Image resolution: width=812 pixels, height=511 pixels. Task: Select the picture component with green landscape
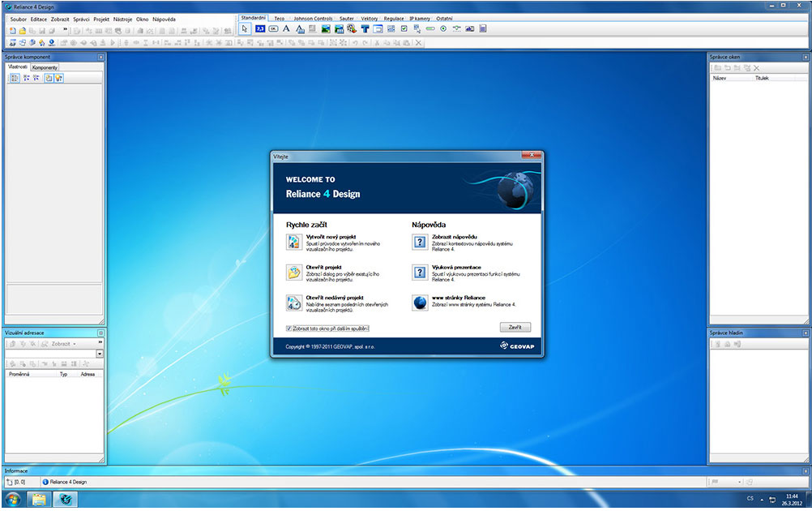326,28
